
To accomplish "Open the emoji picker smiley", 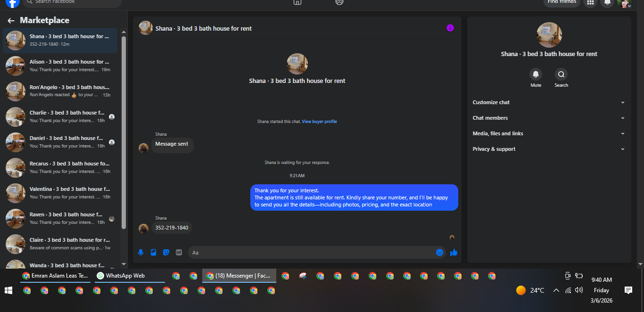I will tap(440, 252).
